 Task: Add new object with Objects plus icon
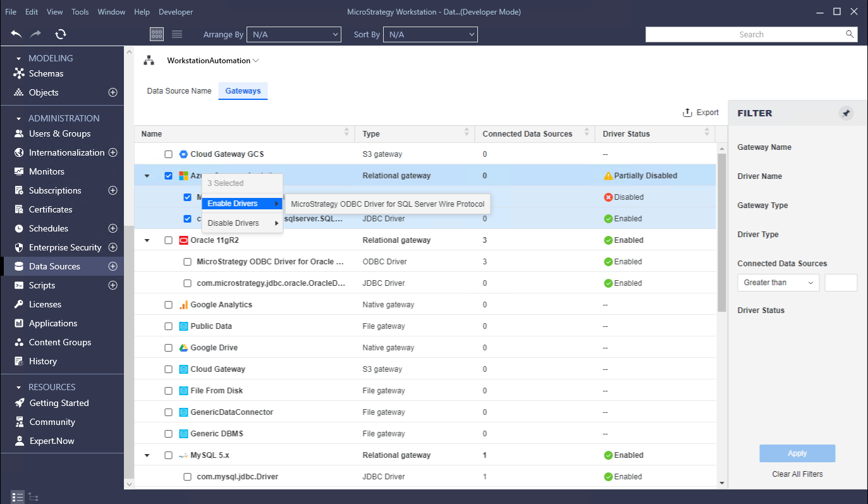pos(113,92)
